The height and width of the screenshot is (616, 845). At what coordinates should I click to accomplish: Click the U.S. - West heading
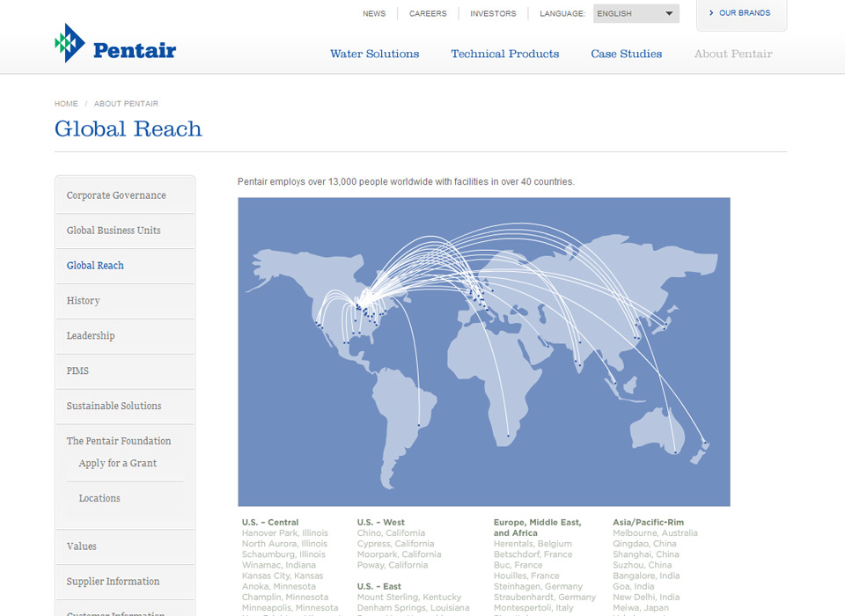(380, 522)
